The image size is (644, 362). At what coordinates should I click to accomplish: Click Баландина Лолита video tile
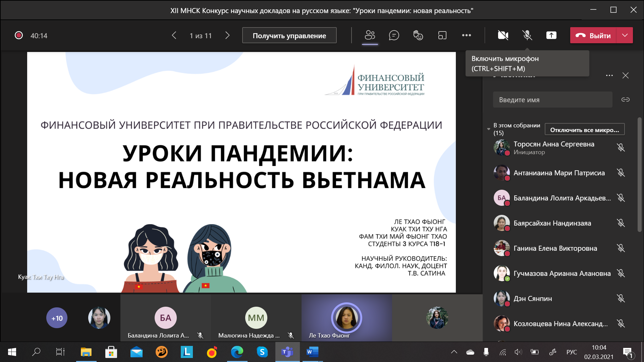click(166, 318)
